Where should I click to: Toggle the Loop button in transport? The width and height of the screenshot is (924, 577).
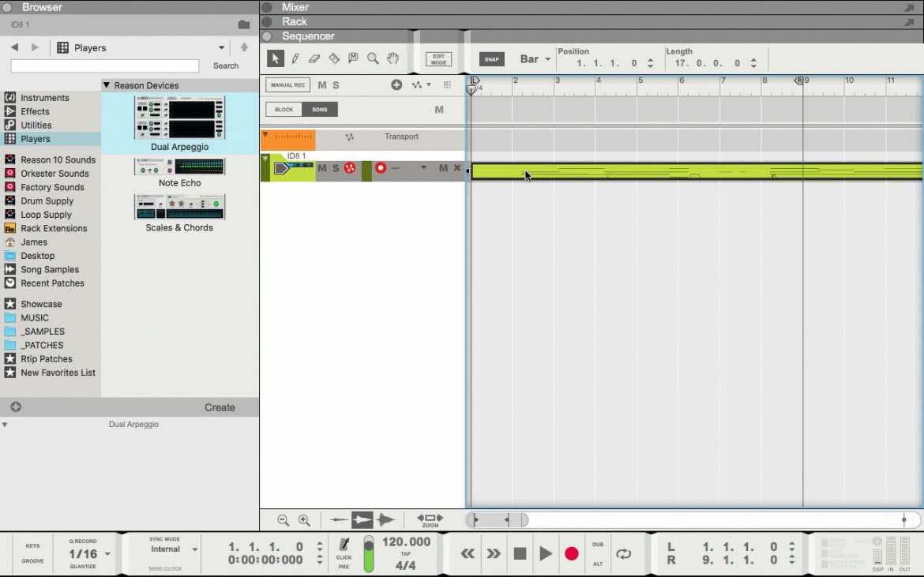[623, 553]
